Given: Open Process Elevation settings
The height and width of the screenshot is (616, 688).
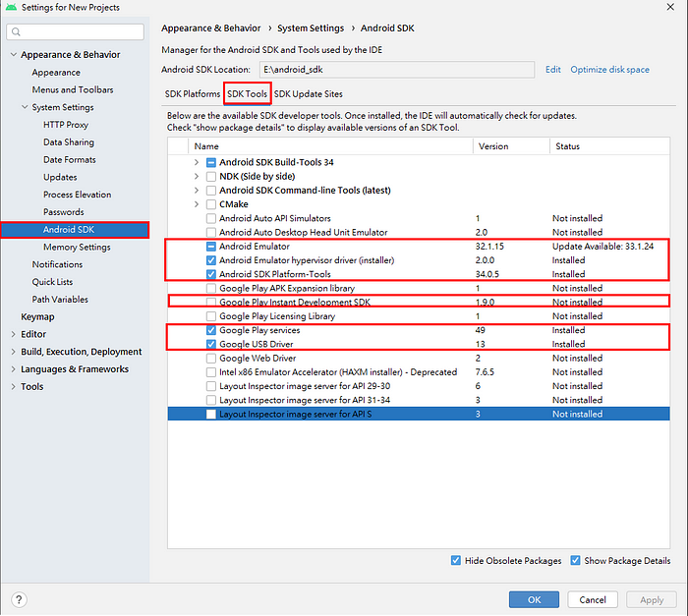Looking at the screenshot, I should coord(78,195).
